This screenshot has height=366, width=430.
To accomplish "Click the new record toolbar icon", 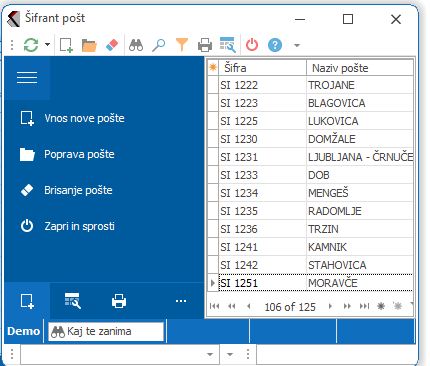I will 66,45.
